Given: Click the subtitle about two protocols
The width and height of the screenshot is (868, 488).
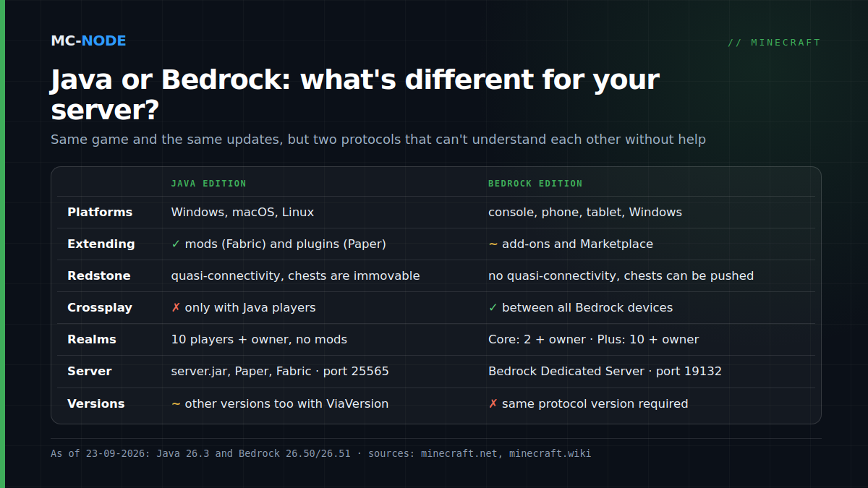Looking at the screenshot, I should point(378,139).
